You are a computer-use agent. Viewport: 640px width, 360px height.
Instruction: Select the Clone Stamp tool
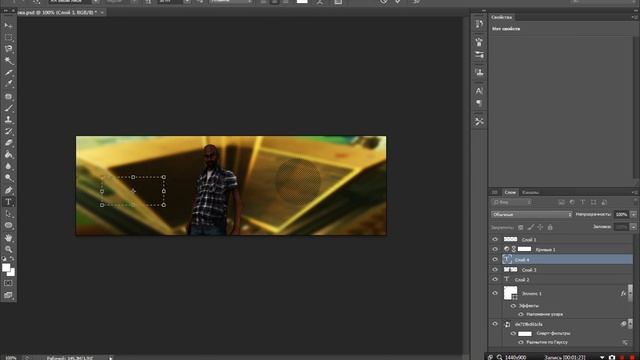(8, 120)
